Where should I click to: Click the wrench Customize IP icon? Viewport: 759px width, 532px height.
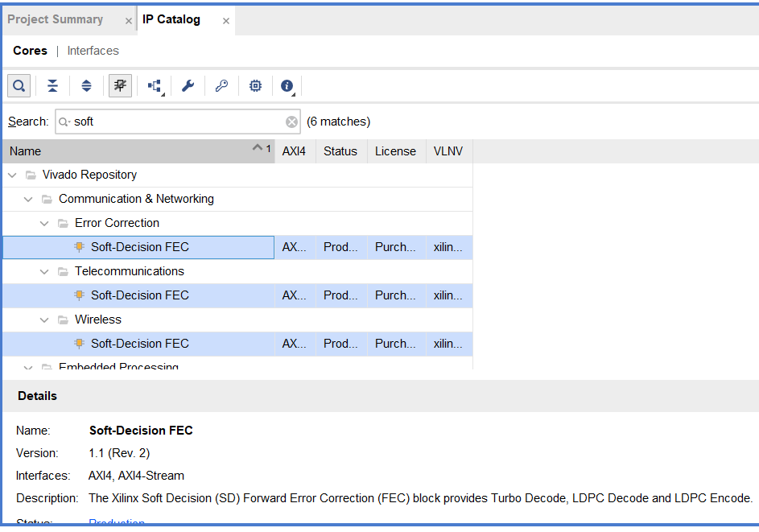pos(188,85)
